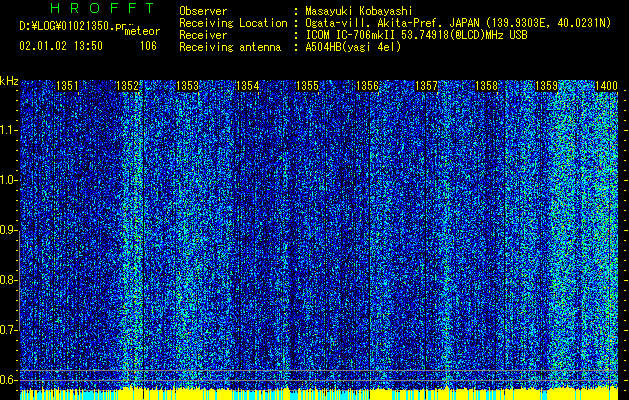Click the 0.7 kHz axis label
The image size is (629, 400).
tap(9, 330)
